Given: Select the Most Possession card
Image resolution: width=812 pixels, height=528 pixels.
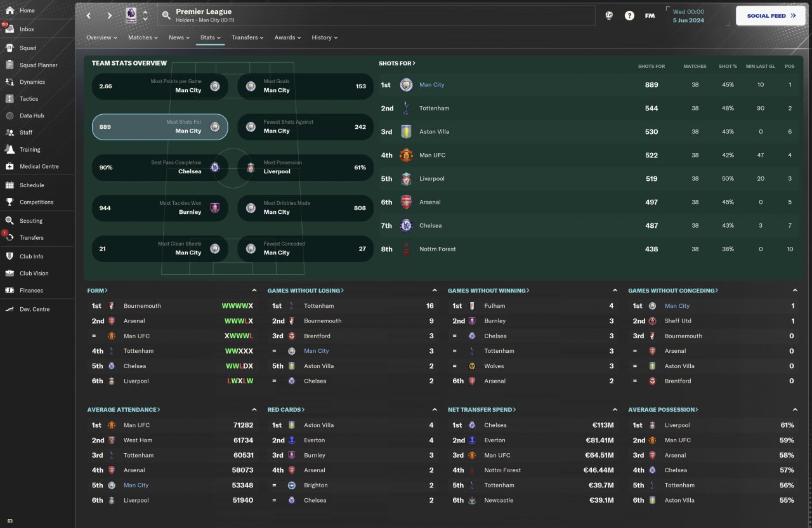Looking at the screenshot, I should coord(306,168).
